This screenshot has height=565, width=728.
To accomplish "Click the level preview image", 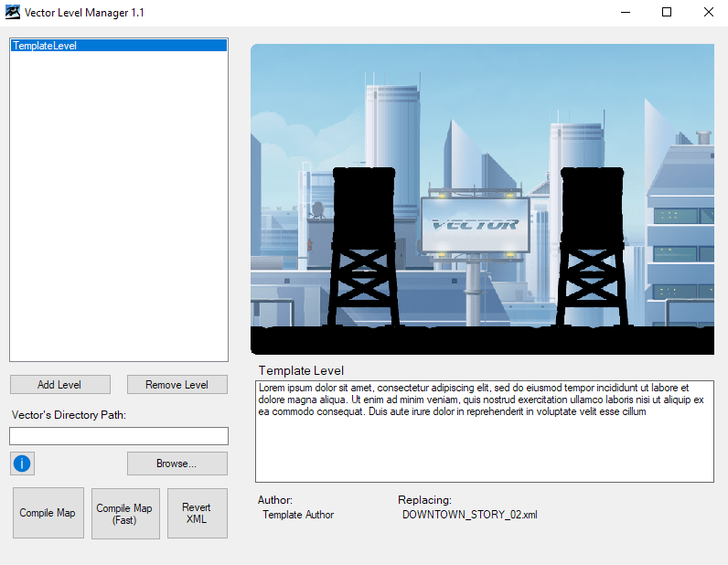I will tap(482, 199).
